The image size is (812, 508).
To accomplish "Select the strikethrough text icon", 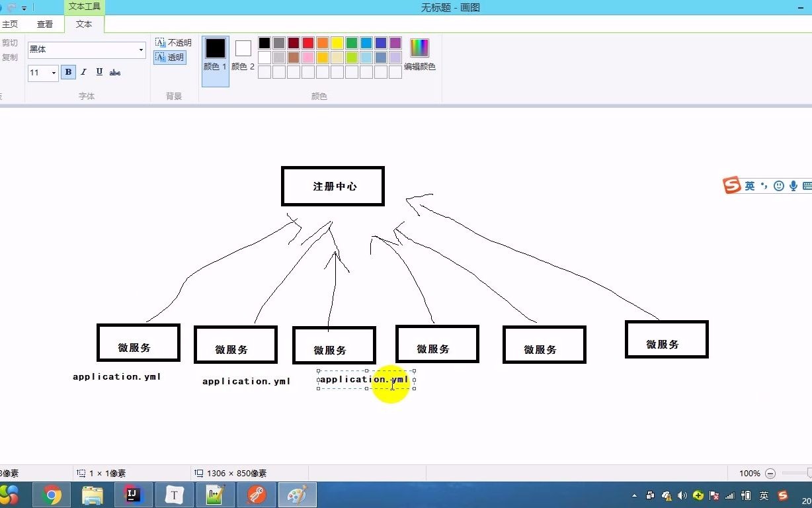I will tap(114, 72).
